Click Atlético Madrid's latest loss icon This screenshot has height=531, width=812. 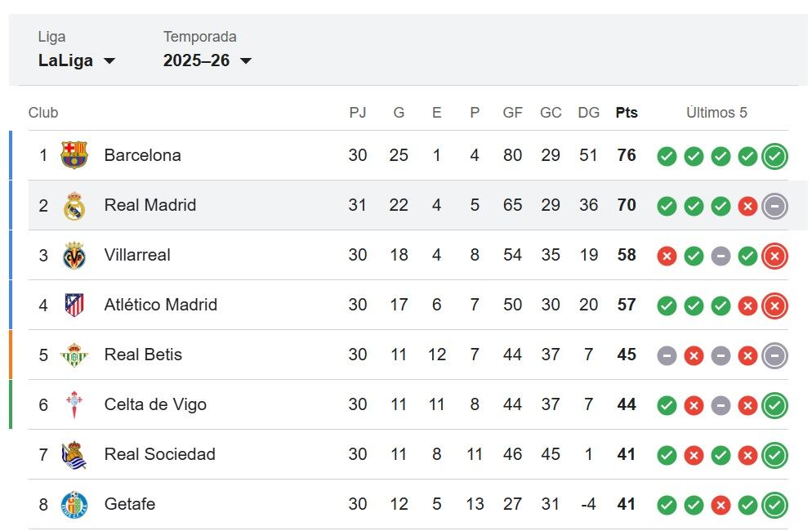(x=774, y=305)
